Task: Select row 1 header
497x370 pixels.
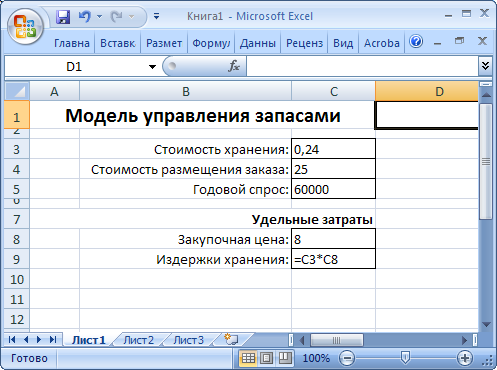Action: tap(17, 115)
